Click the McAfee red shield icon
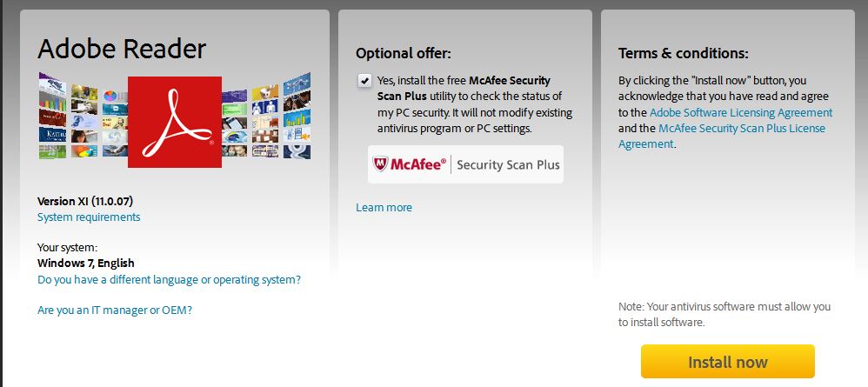The image size is (868, 387). coord(381,163)
